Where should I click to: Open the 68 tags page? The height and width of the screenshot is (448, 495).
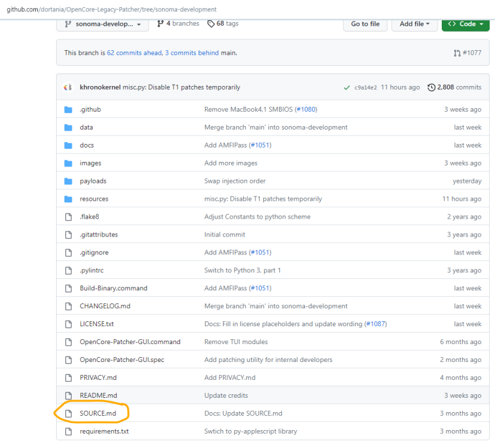pos(223,24)
